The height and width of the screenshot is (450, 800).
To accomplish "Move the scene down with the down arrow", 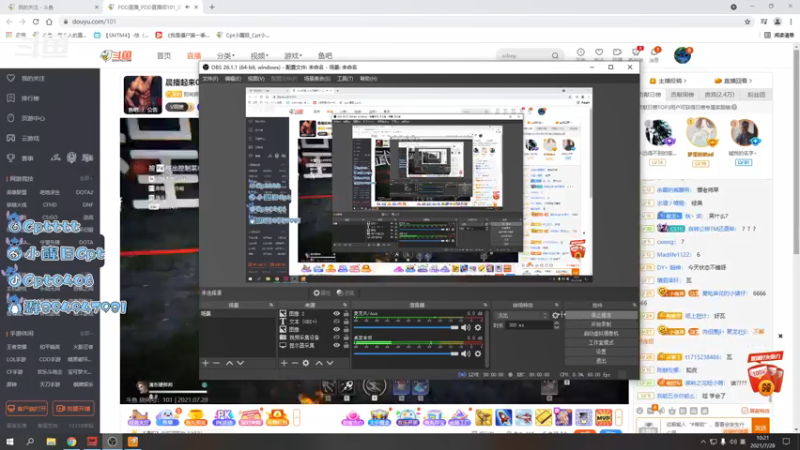I will click(240, 363).
